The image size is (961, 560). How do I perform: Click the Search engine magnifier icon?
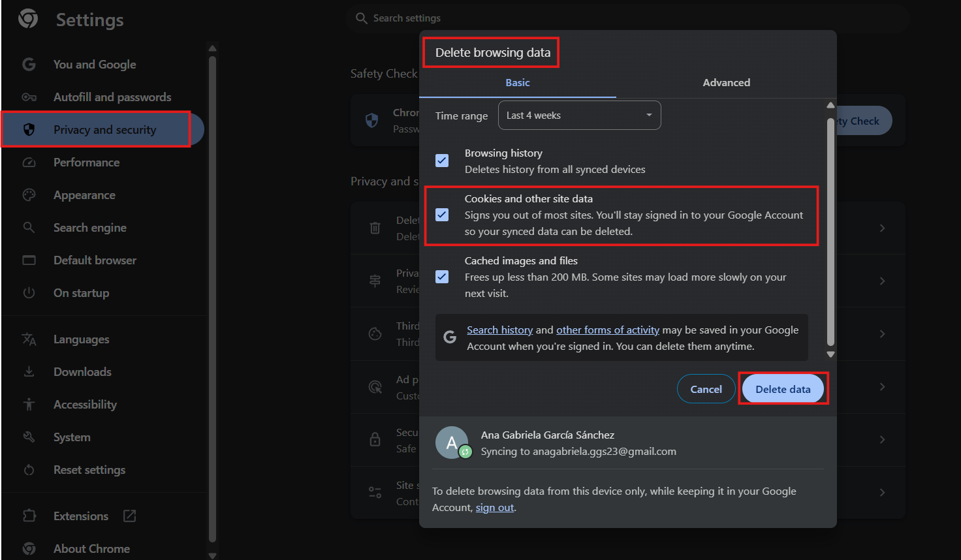point(29,227)
